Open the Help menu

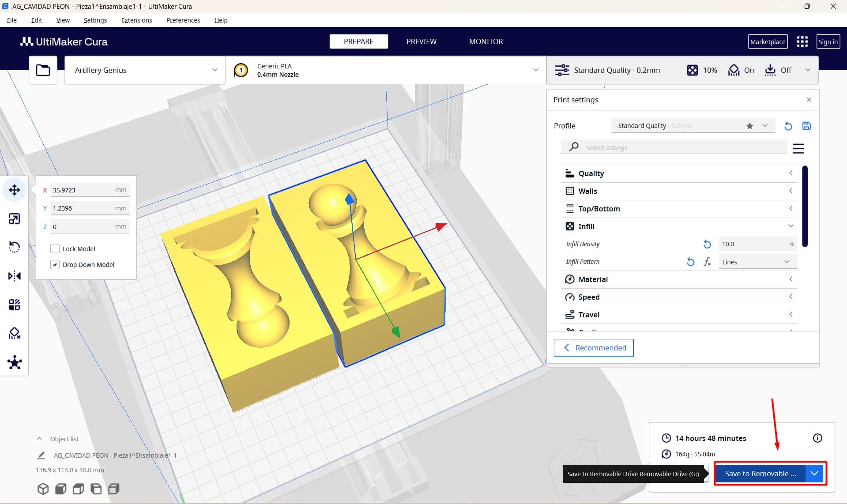[221, 20]
